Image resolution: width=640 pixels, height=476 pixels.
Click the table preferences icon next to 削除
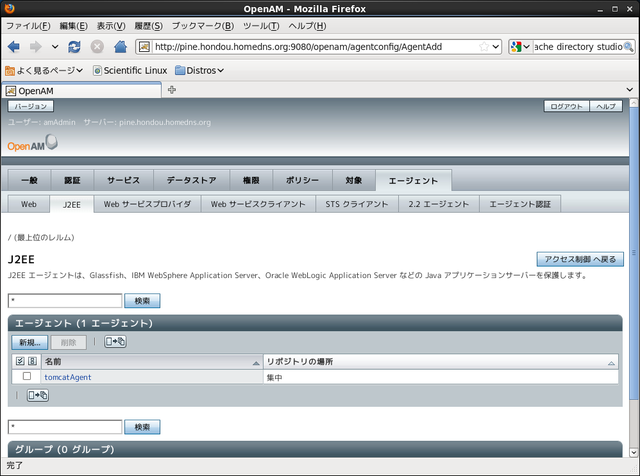click(115, 342)
